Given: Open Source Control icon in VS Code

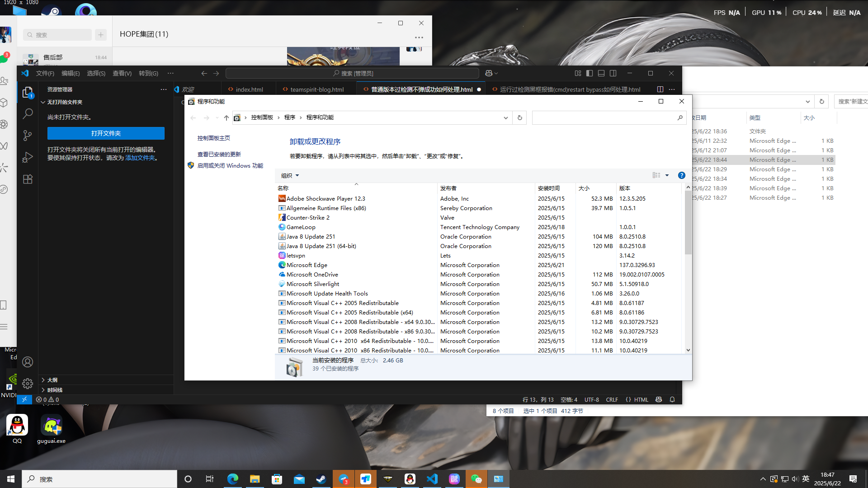Looking at the screenshot, I should [x=28, y=135].
